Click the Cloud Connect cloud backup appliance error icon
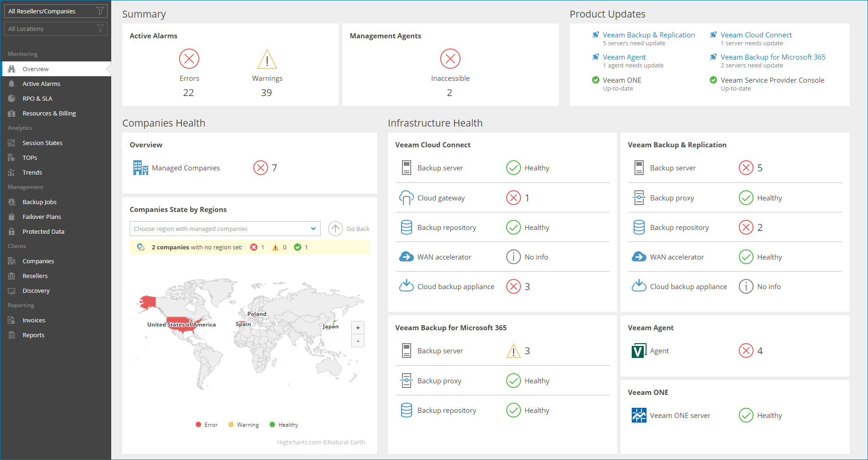Viewport: 868px width, 460px height. (x=514, y=286)
